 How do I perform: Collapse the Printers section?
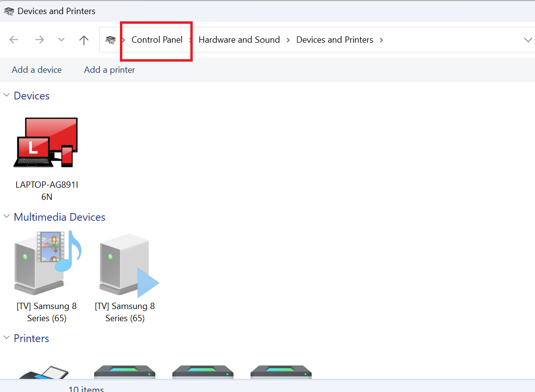[x=6, y=338]
